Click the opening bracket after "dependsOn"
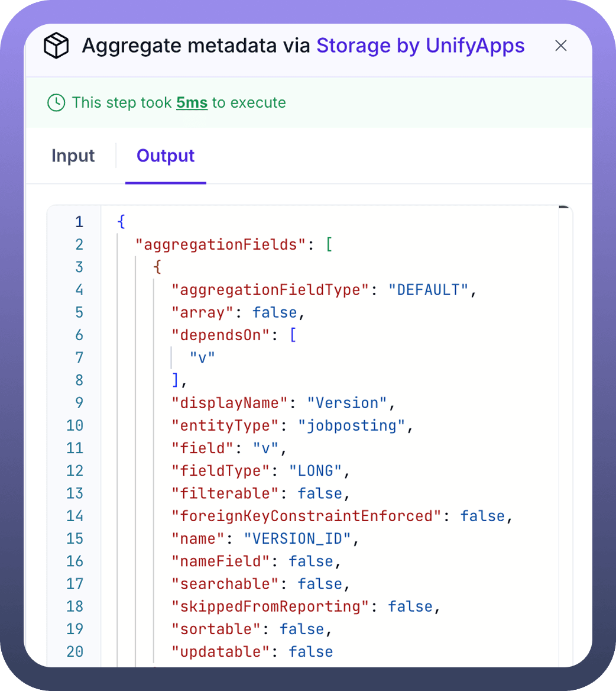The width and height of the screenshot is (616, 691). click(293, 335)
